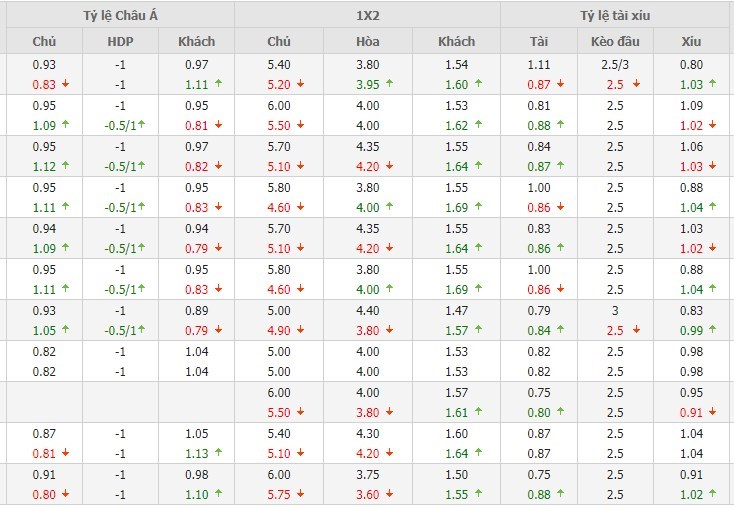Viewport: 734px width, 507px height.
Task: Click the Tài column header
Action: pyautogui.click(x=539, y=42)
